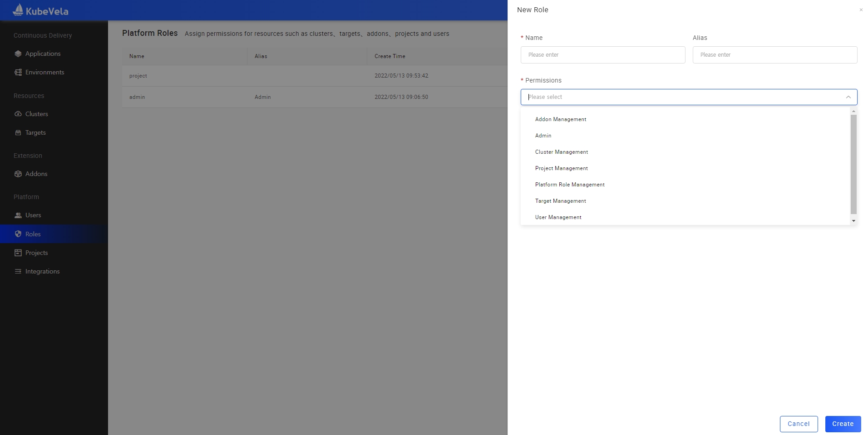Choose Addon Management from permissions list
Viewport: 868px width, 435px height.
click(561, 119)
